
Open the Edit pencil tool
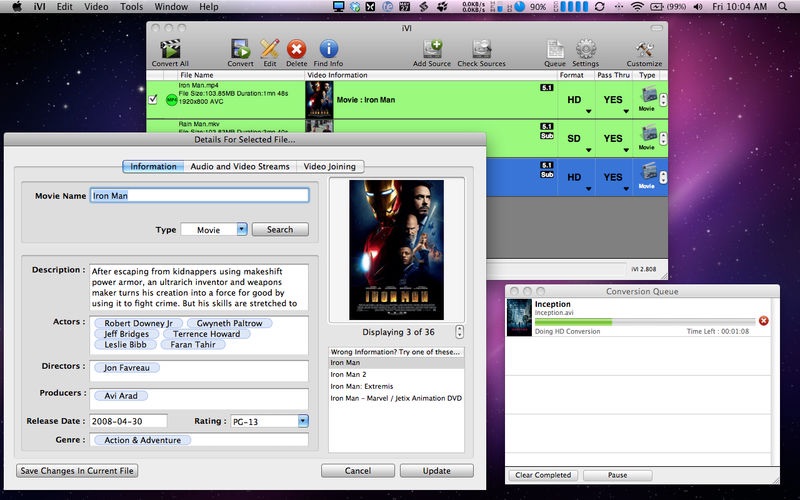pos(269,49)
